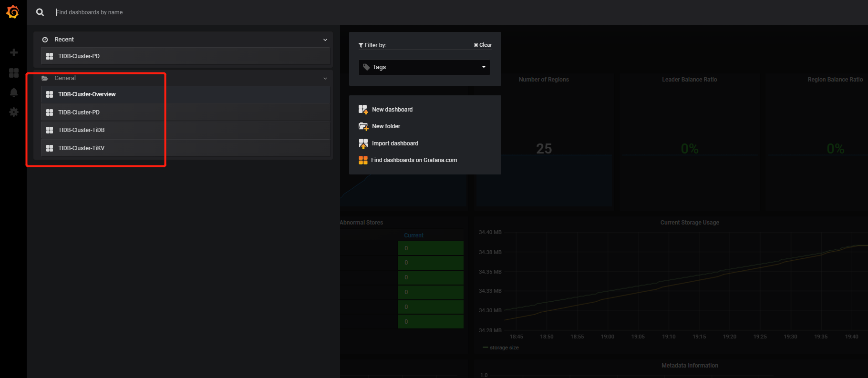Click the New dashboard icon
The height and width of the screenshot is (378, 868).
[x=363, y=110]
